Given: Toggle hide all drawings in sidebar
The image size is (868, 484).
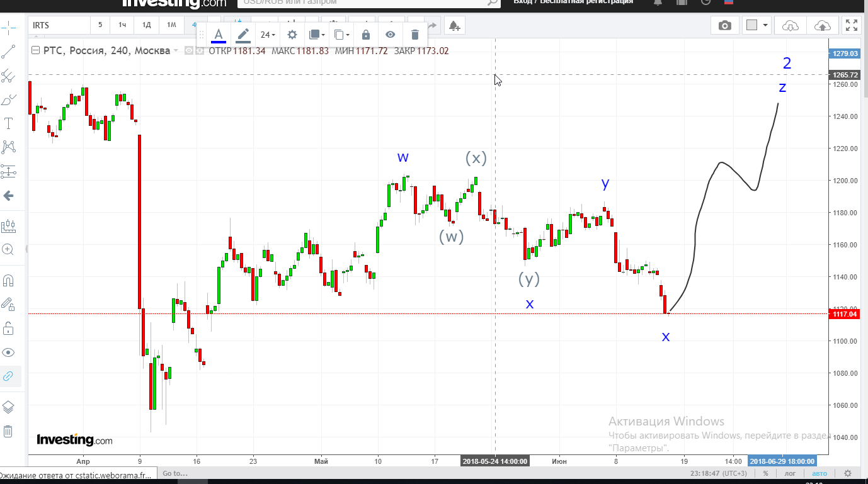Looking at the screenshot, I should 8,352.
